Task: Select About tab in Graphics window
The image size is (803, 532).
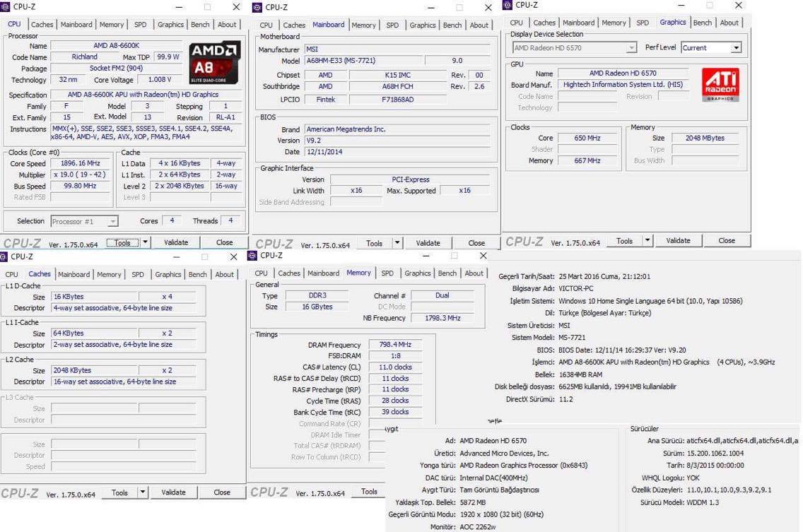Action: coord(729,23)
